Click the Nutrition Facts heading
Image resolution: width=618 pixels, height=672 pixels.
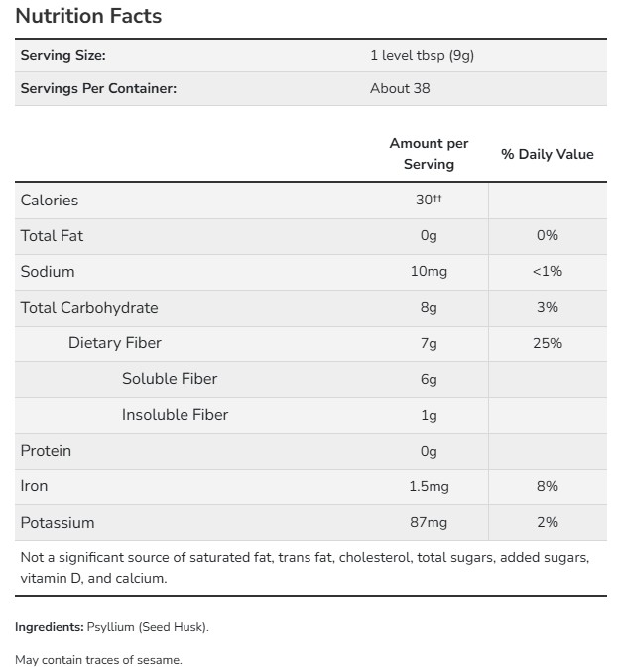pos(88,17)
